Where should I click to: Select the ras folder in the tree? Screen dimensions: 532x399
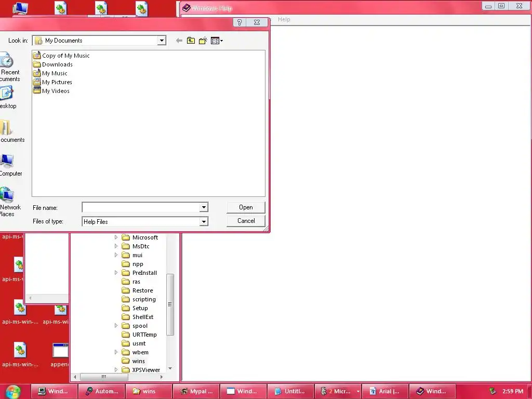click(x=131, y=282)
